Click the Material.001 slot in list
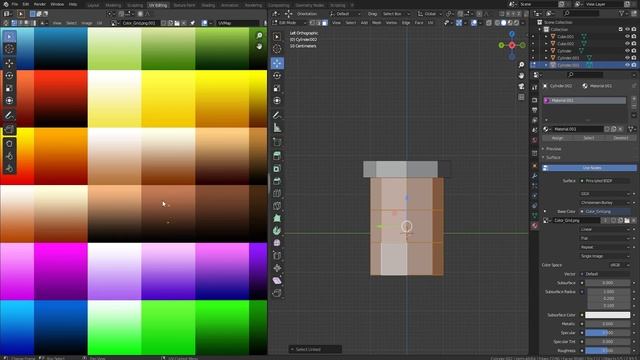Viewport: 640px width, 360px height. 584,100
